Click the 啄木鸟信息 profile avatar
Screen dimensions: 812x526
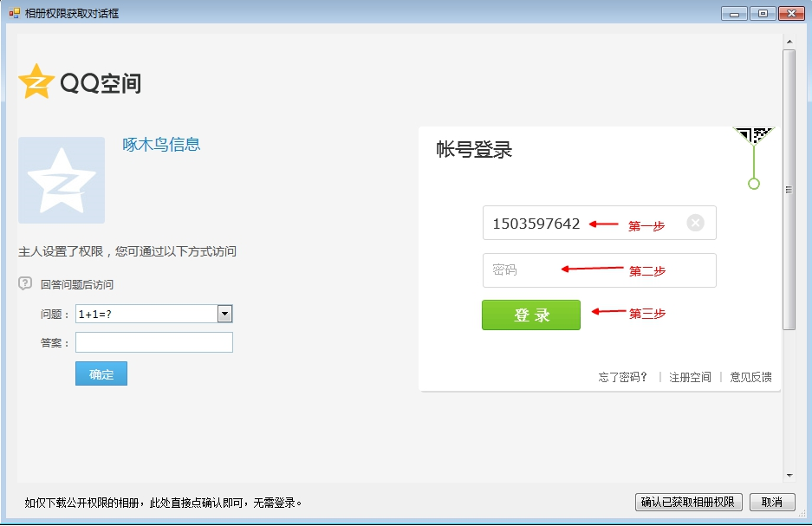[62, 180]
